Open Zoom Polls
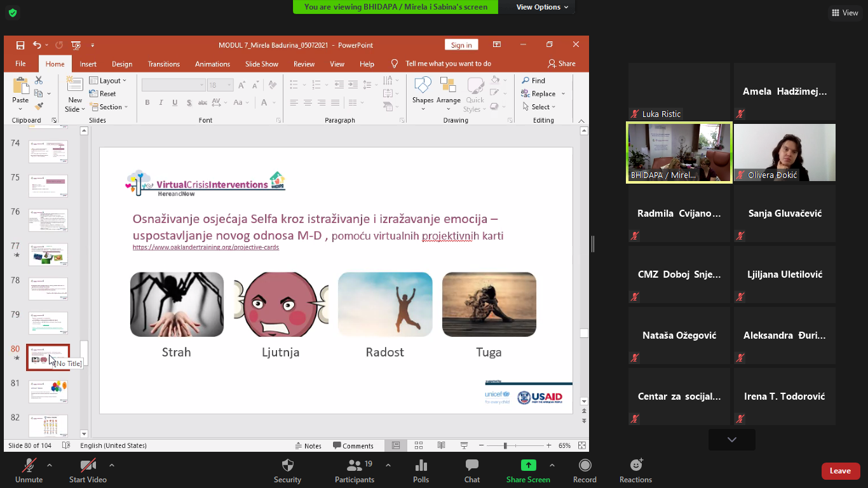The height and width of the screenshot is (488, 868). point(421,466)
